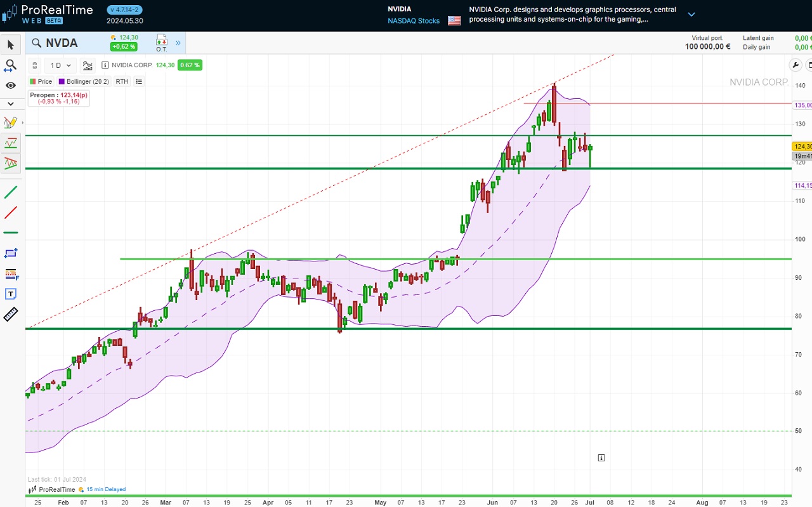Toggle automatic support and resistance lines
This screenshot has width=812, height=507.
click(11, 143)
